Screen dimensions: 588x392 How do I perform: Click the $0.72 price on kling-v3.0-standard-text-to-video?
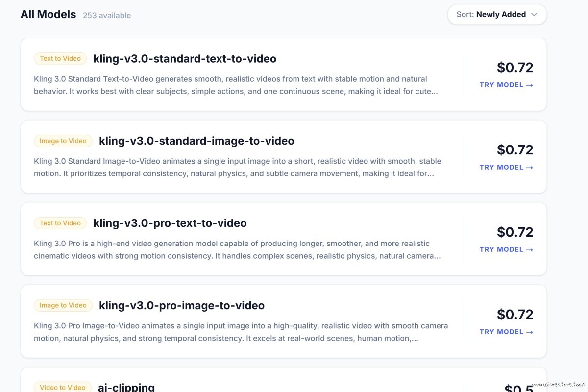(514, 67)
